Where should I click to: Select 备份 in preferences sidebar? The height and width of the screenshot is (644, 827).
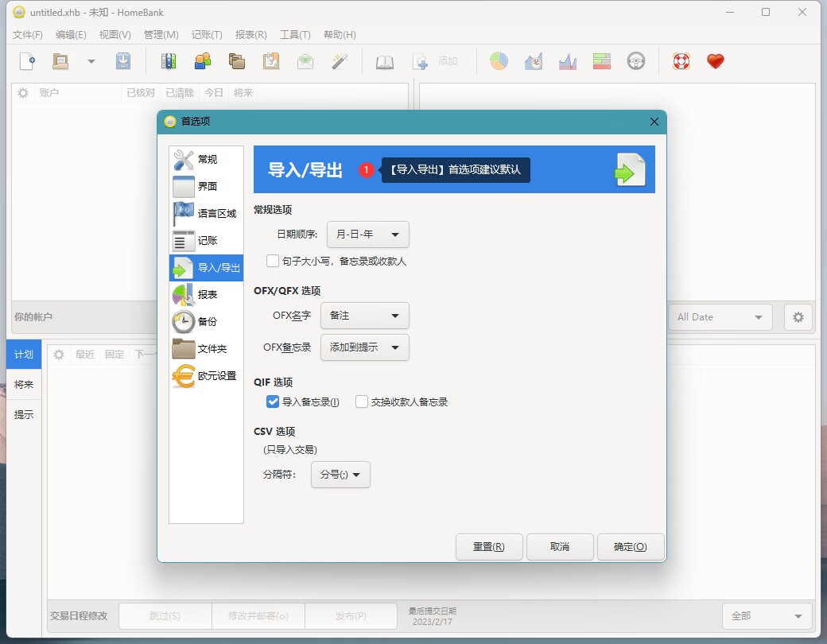click(x=206, y=322)
